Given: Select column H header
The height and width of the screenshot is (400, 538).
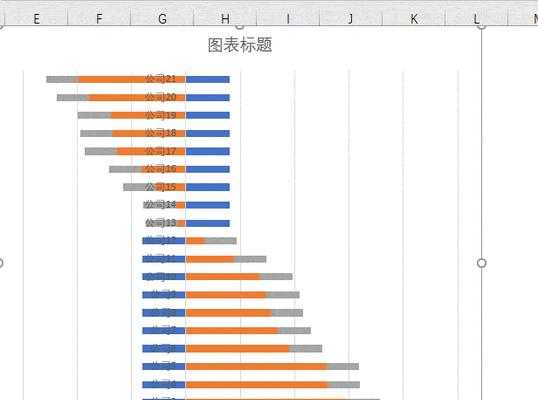Looking at the screenshot, I should click(x=225, y=19).
